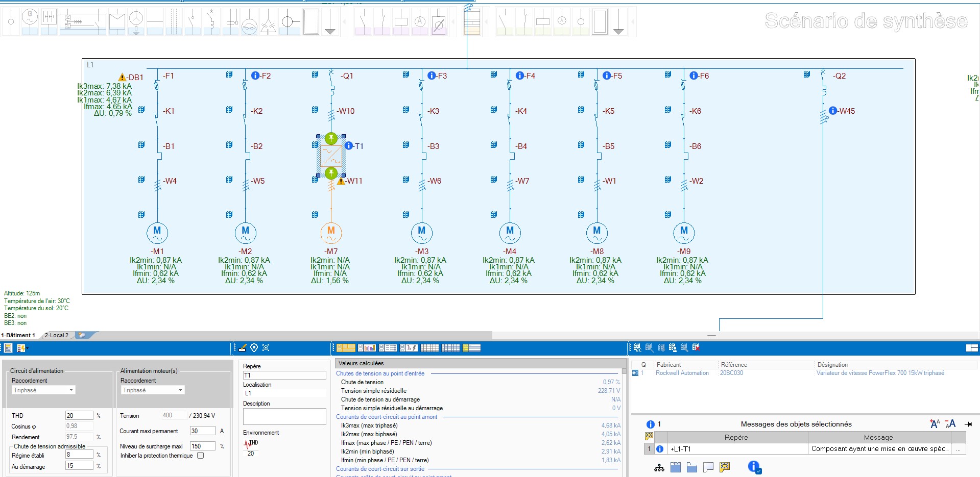Click the reference 20BC030
980x477 pixels.
click(731, 373)
